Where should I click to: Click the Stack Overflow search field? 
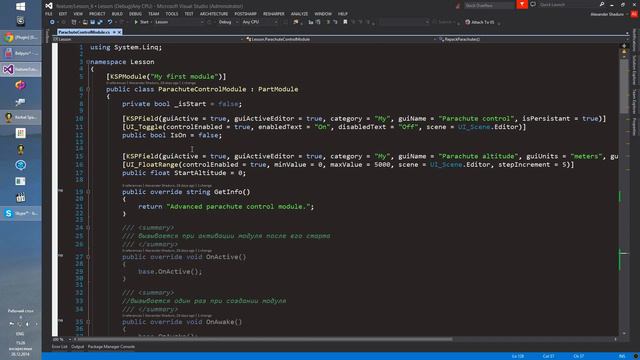click(x=489, y=5)
